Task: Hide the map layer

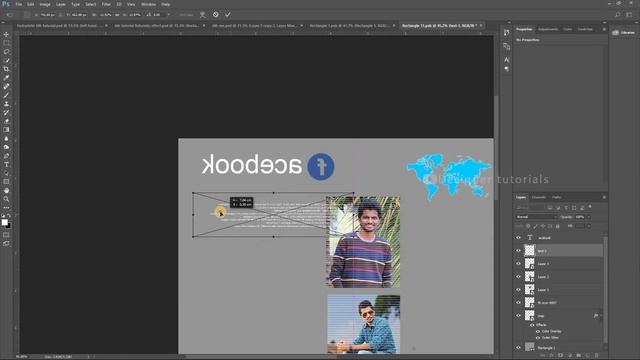Action: [x=518, y=316]
